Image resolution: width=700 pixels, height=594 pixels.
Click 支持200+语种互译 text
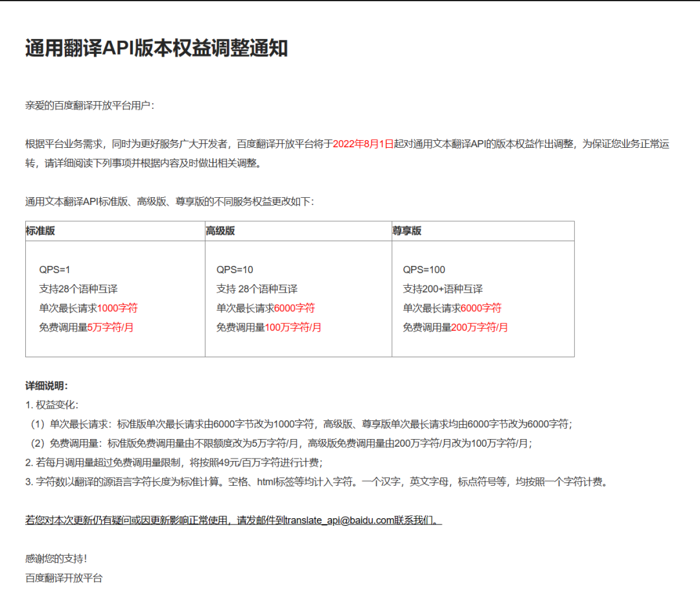(x=443, y=289)
